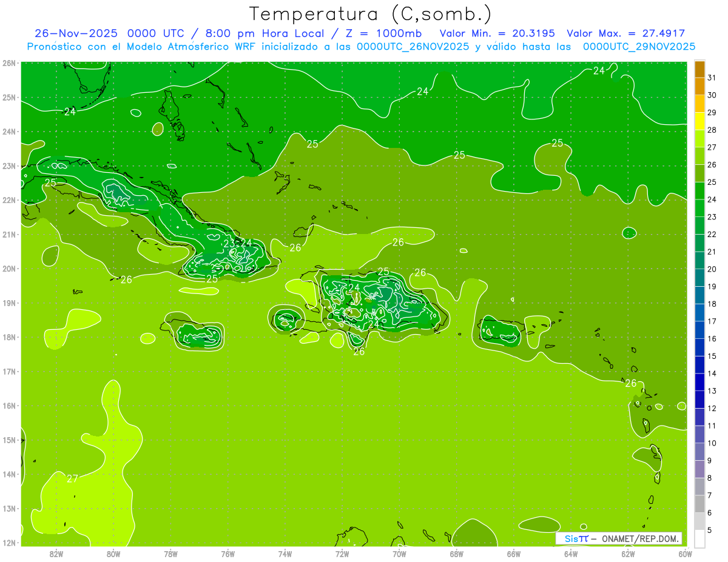Click the "16N" latitude axis label

[9, 406]
